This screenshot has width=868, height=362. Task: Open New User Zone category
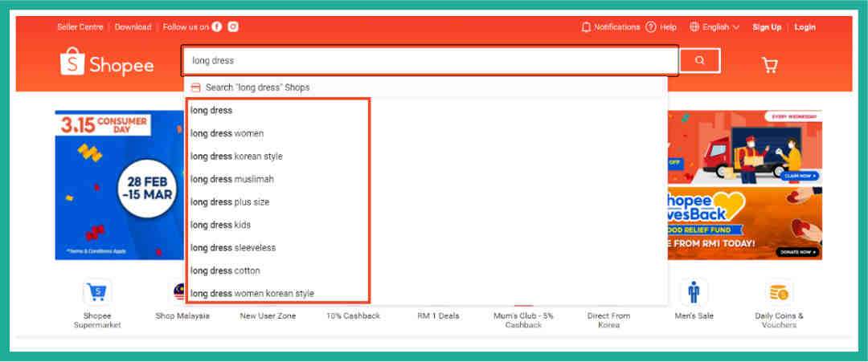click(268, 316)
